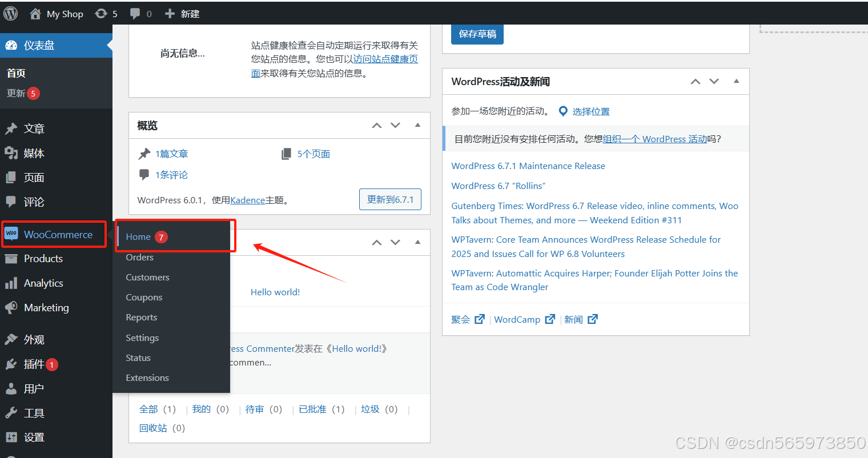
Task: Click the pushpin icon beside 1篇文章
Action: point(144,154)
